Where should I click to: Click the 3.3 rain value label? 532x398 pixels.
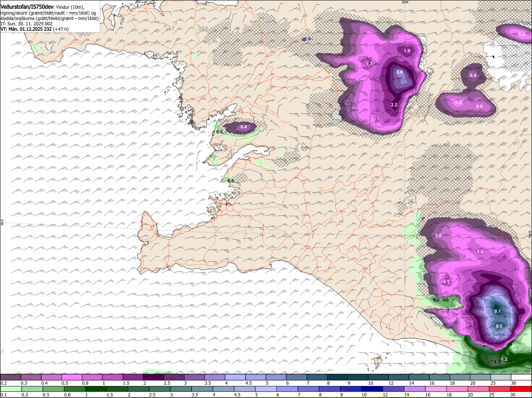tap(497, 362)
